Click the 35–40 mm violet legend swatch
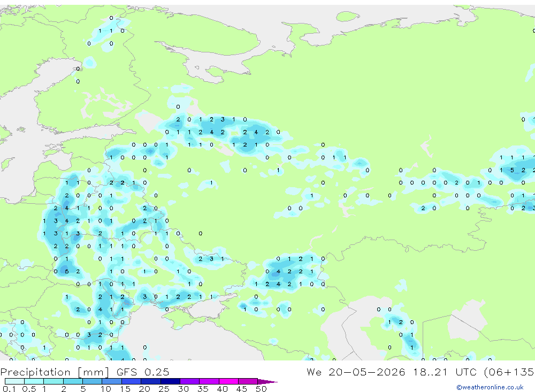This screenshot has height=392, width=535. coord(209,381)
